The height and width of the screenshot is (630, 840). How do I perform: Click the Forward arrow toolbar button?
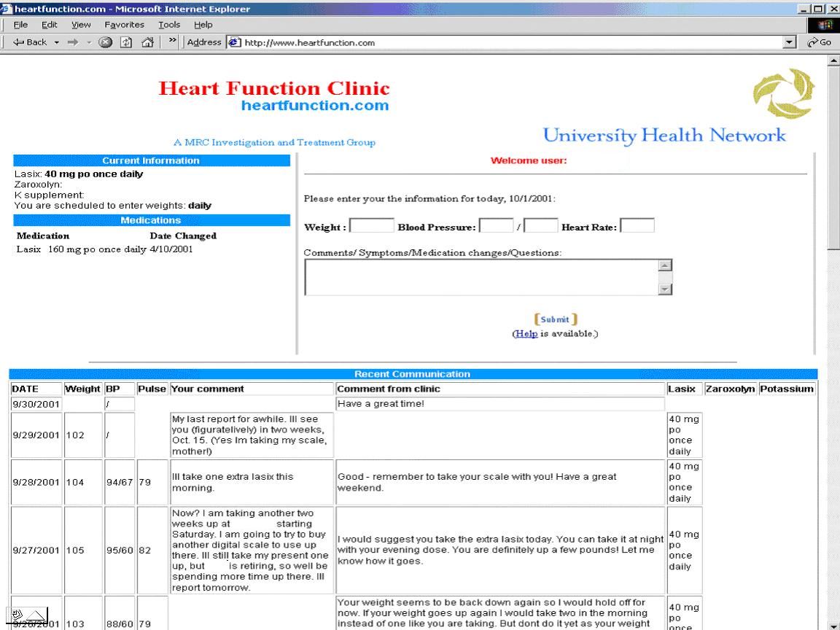(72, 42)
